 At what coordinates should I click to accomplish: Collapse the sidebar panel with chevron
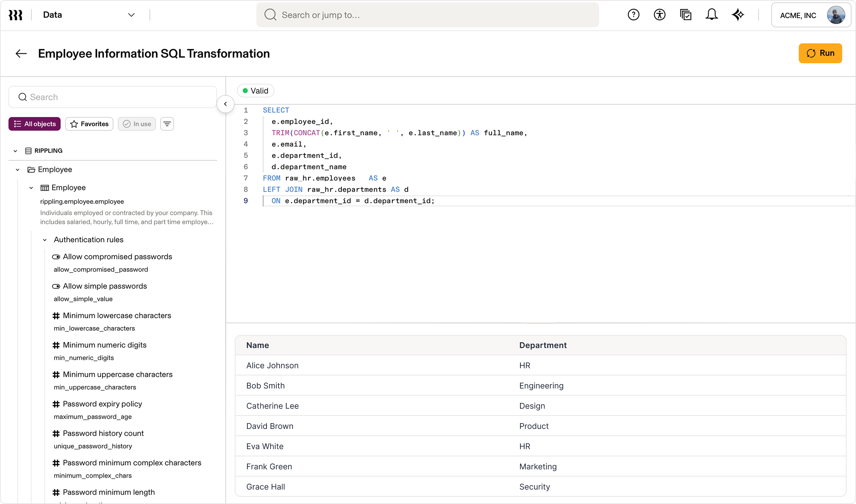pyautogui.click(x=225, y=104)
